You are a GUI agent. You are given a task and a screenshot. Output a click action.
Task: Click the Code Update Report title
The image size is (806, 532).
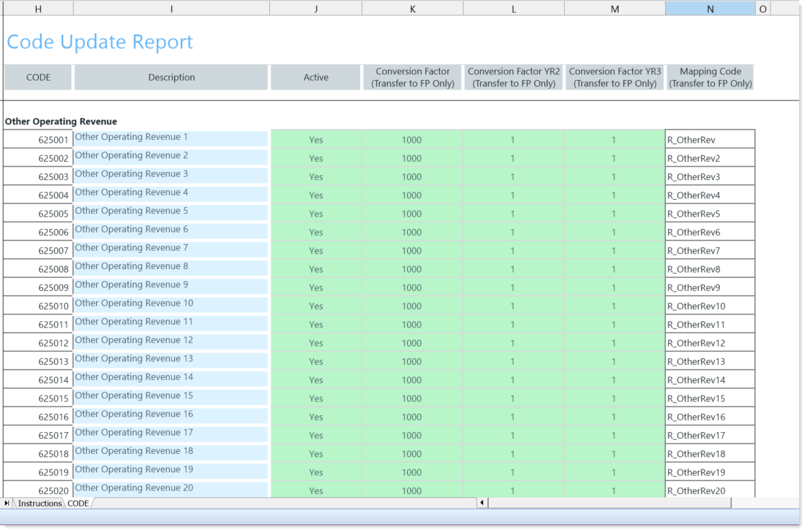point(100,42)
